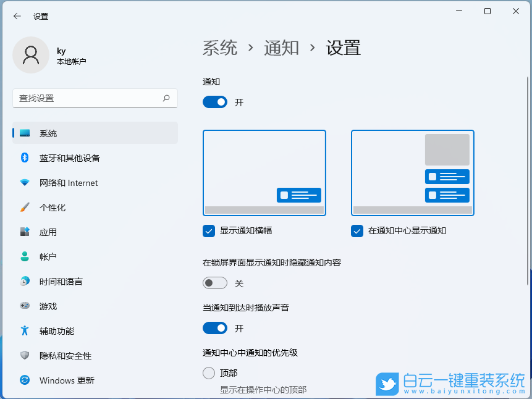Click the settings search box
The image size is (532, 399).
click(95, 99)
